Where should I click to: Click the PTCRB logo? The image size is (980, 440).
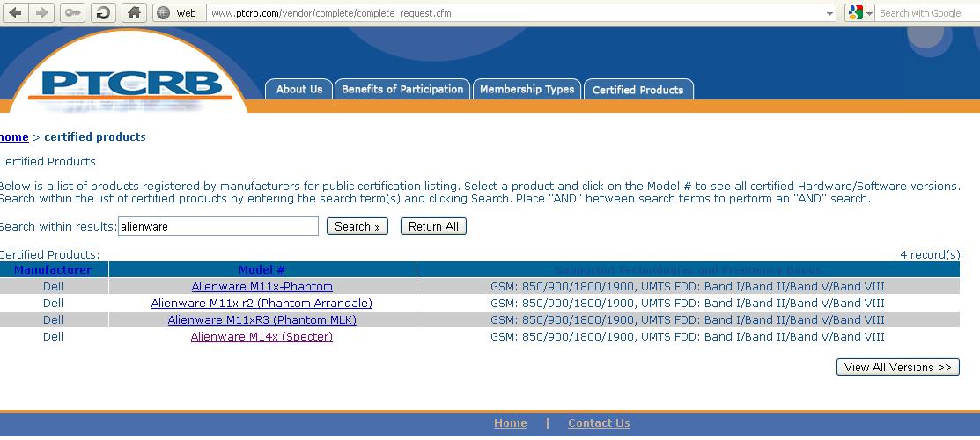(132, 85)
